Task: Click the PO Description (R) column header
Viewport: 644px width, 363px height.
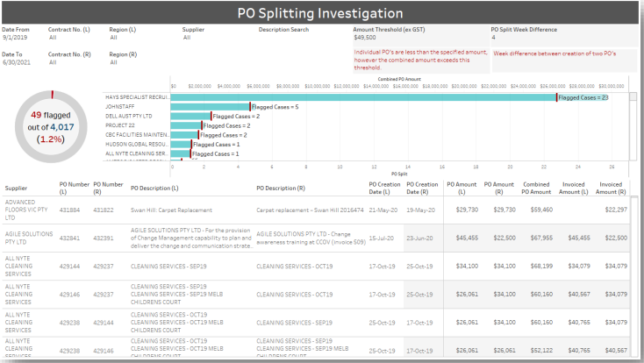Action: (281, 188)
